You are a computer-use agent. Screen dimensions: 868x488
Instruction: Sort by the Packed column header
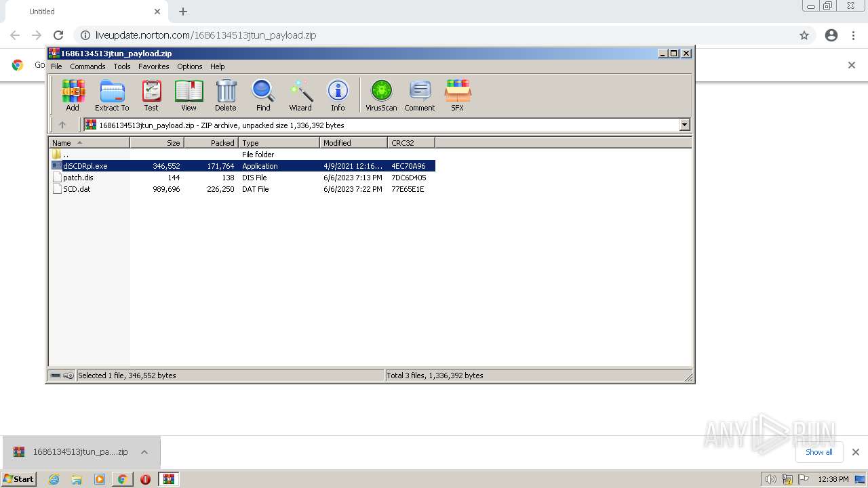pyautogui.click(x=211, y=143)
